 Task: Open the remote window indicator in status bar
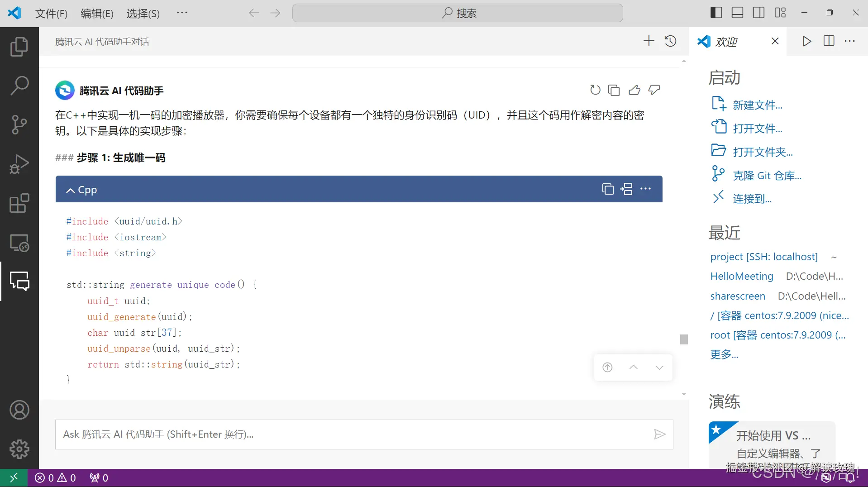14,478
